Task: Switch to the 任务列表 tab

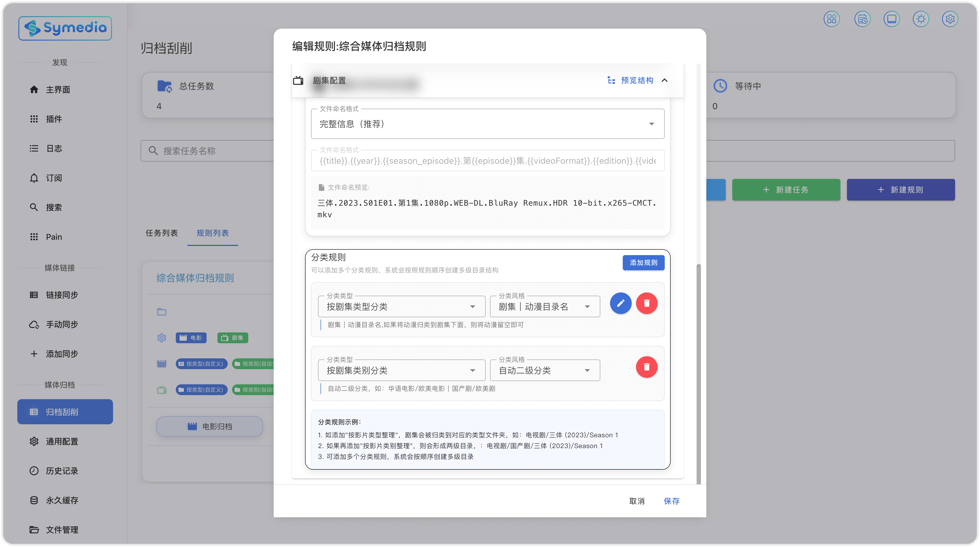Action: click(x=162, y=233)
